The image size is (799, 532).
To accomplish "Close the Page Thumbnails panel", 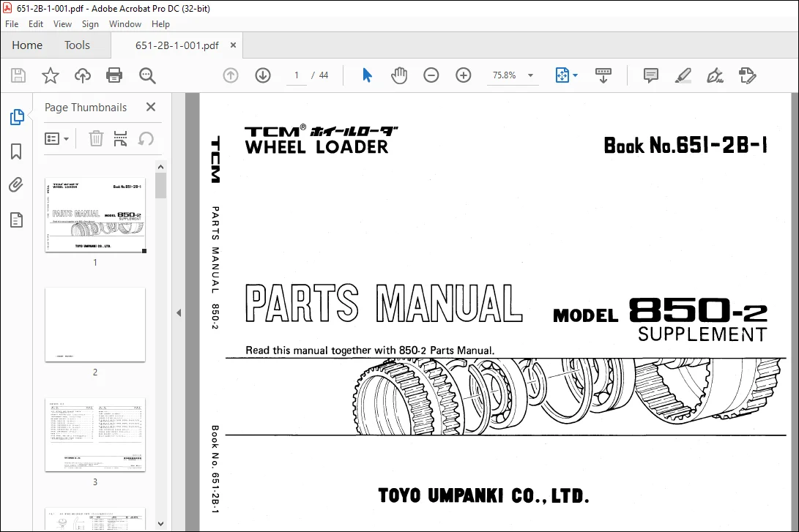I will [x=150, y=107].
